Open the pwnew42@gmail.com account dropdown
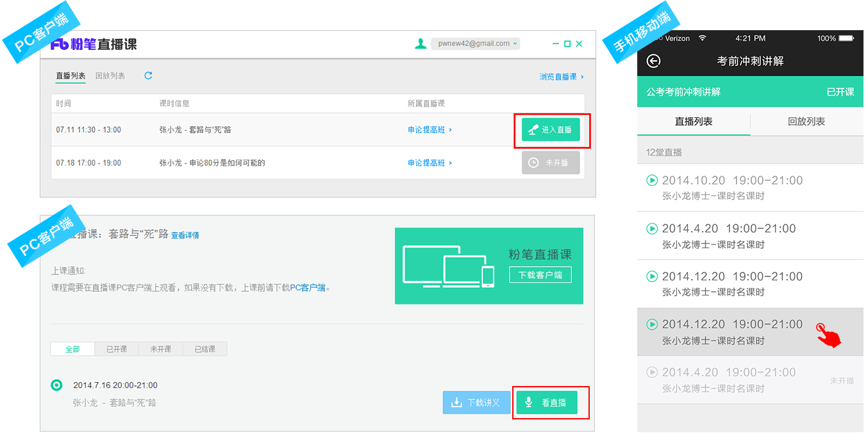The image size is (868, 438). point(475,44)
